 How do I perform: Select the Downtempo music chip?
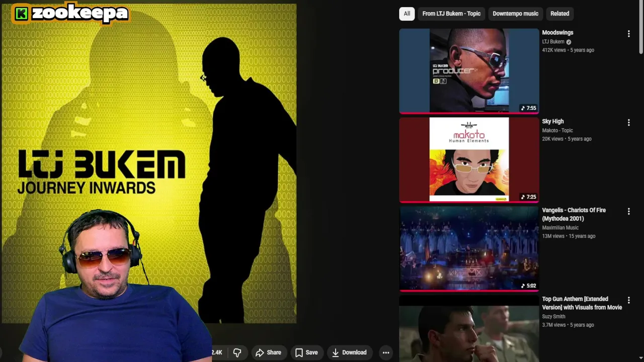(x=515, y=14)
